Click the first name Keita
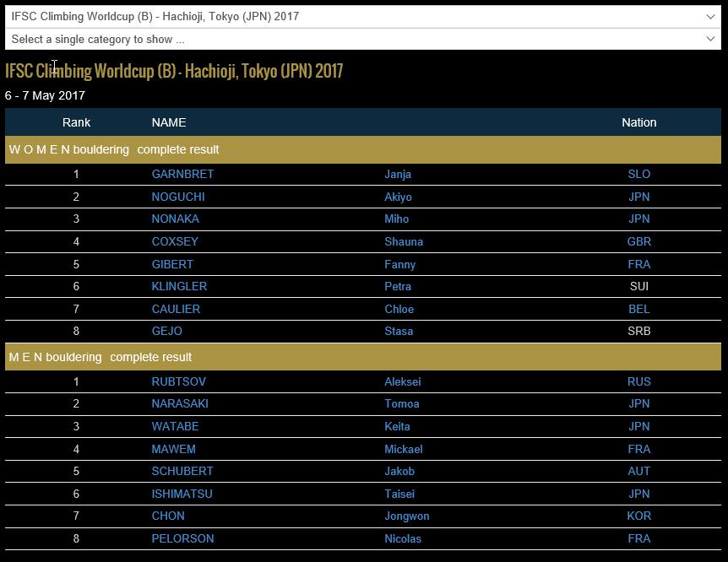This screenshot has height=562, width=728. pyautogui.click(x=397, y=426)
